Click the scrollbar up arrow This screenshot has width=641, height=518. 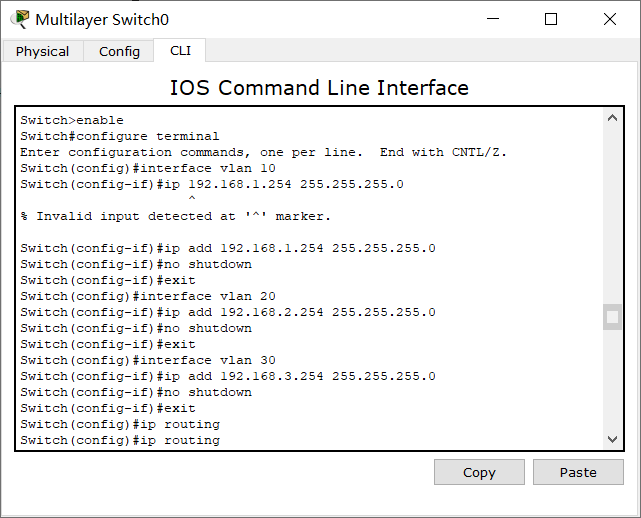coord(612,119)
